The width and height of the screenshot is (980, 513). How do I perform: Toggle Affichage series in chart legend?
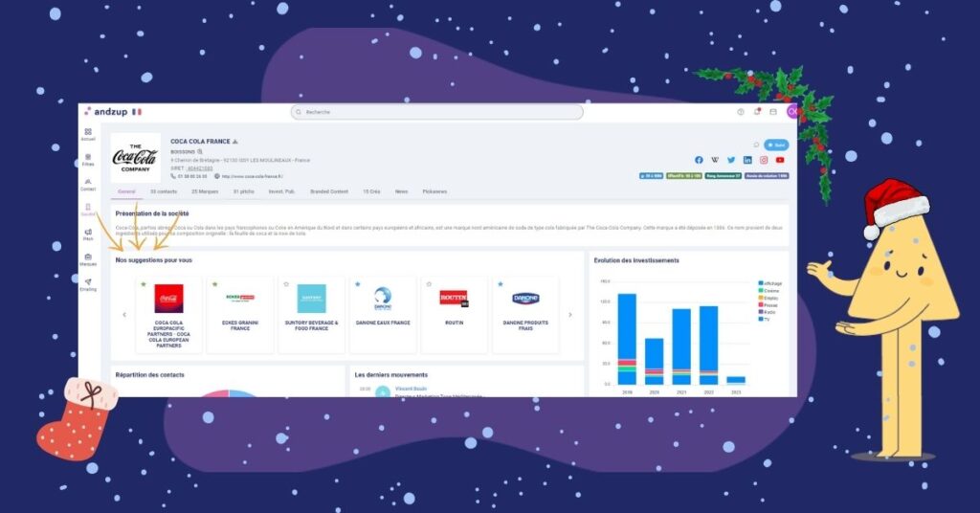[770, 283]
